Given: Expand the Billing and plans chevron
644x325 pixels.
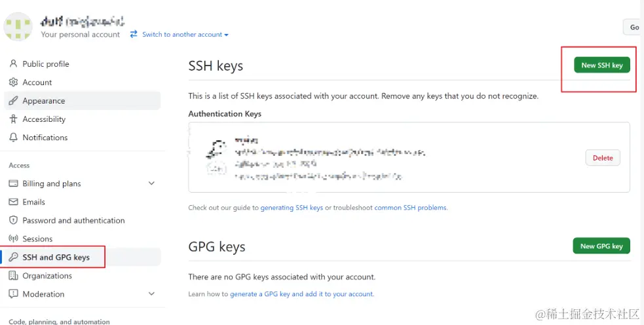Looking at the screenshot, I should (152, 184).
